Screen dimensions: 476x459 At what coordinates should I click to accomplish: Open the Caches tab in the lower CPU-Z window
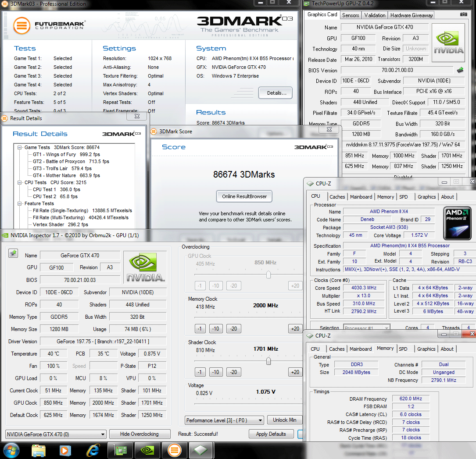[336, 349]
